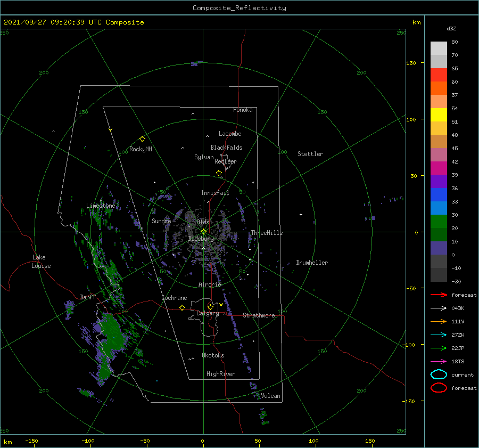Click the Okotoks town label
The width and height of the screenshot is (479, 448).
click(x=213, y=355)
